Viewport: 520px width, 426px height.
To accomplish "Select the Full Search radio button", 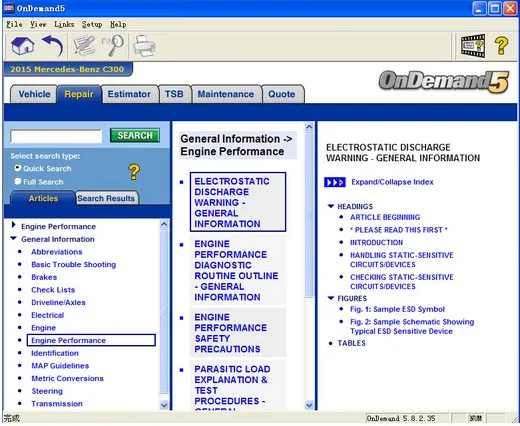I will pyautogui.click(x=18, y=181).
